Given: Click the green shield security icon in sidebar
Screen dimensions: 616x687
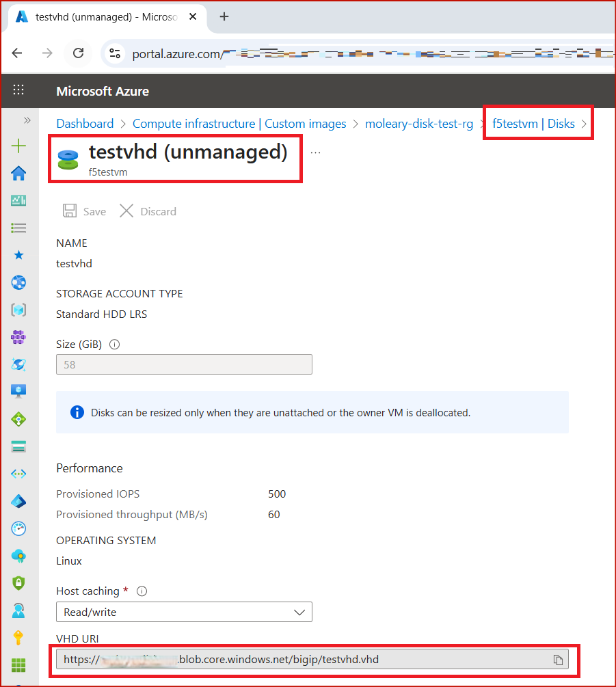Looking at the screenshot, I should pos(18,582).
